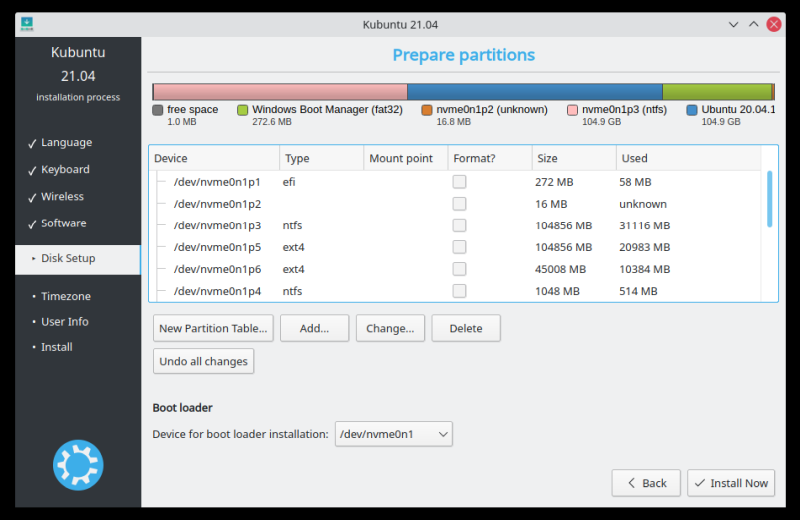Click the blue Ubuntu segment in partition bar
Screen dimensions: 800x520
click(535, 92)
